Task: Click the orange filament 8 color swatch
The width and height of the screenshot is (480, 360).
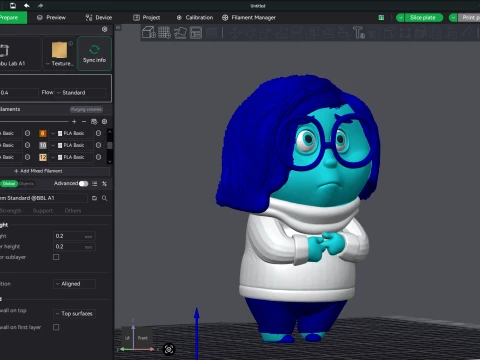Action: [x=43, y=133]
